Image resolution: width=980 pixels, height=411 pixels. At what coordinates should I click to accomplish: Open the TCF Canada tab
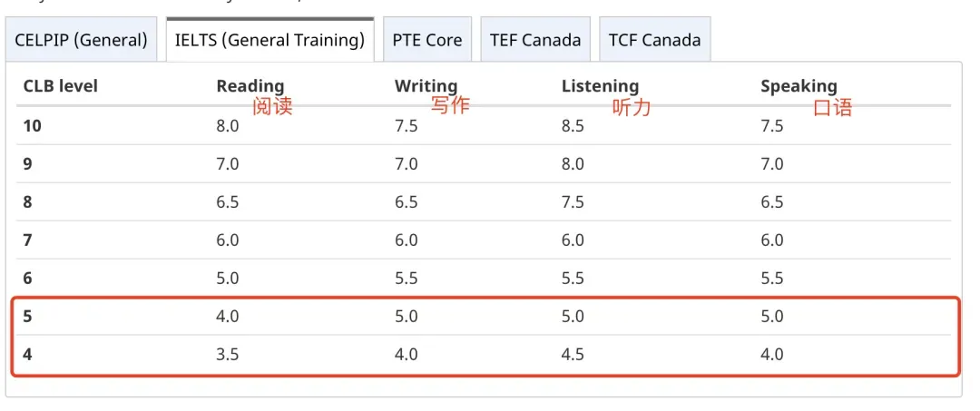(655, 41)
